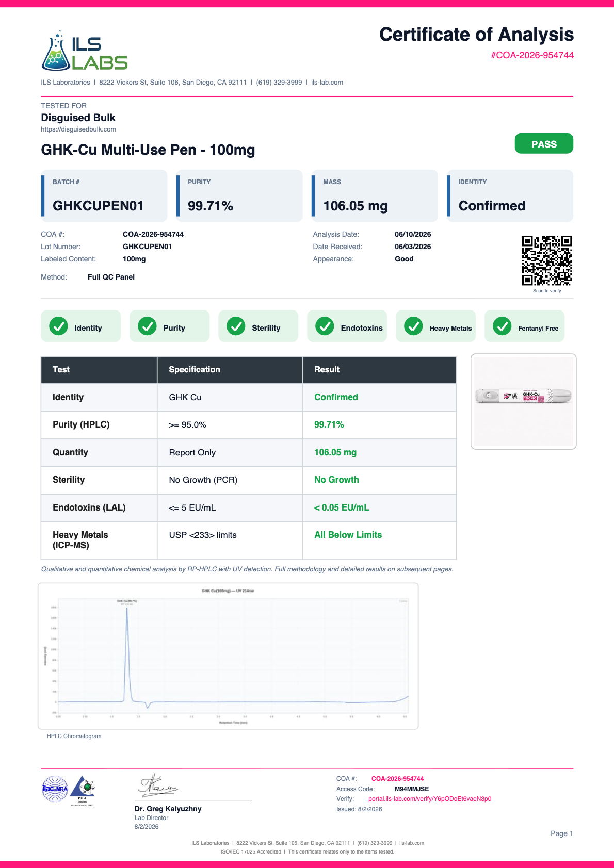
Task: Click the #COA-2026-954744 number under title
Action: (x=532, y=55)
